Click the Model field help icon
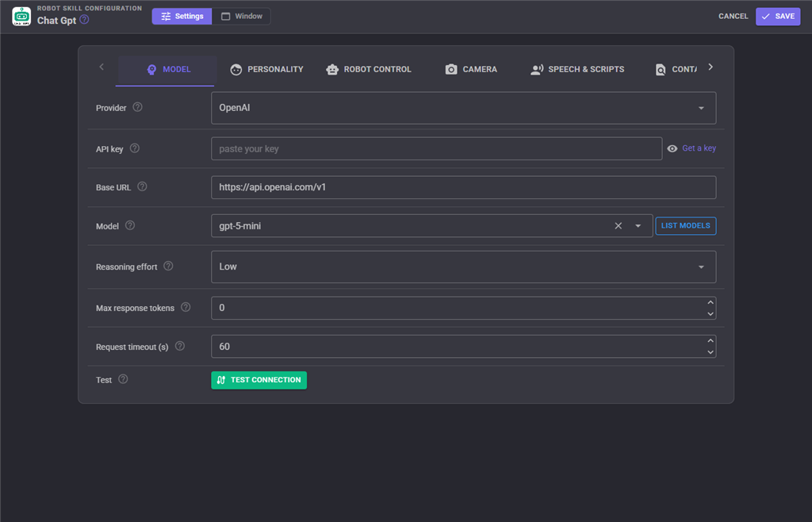812x522 pixels. click(x=130, y=225)
